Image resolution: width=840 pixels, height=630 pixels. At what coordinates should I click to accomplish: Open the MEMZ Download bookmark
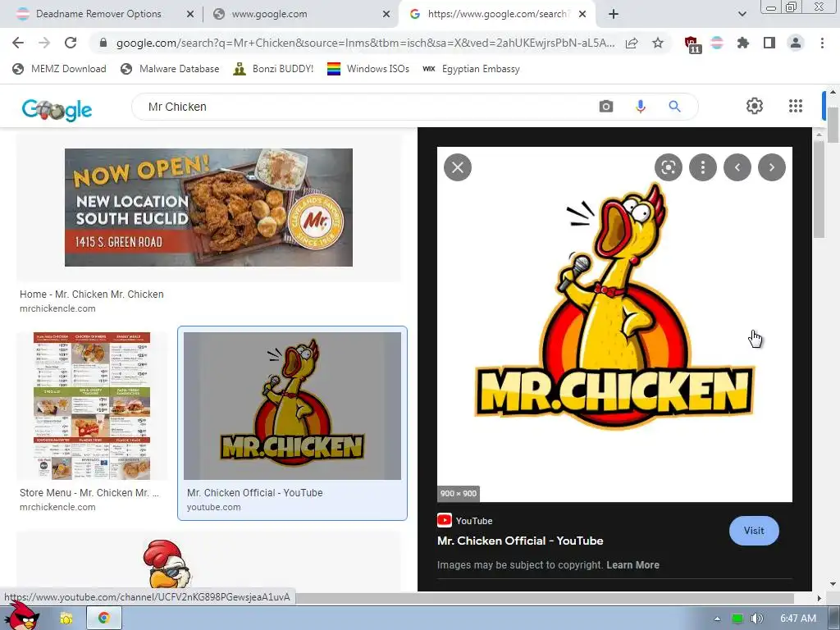pos(59,69)
